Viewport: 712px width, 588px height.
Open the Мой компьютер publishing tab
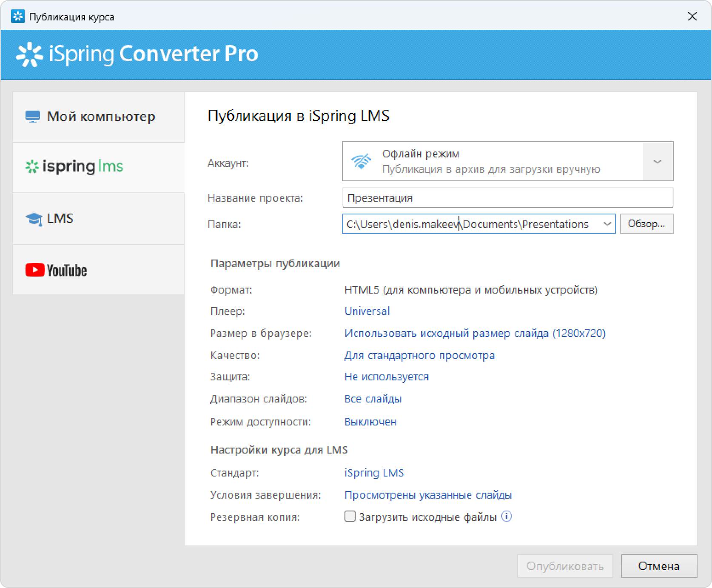coord(98,117)
